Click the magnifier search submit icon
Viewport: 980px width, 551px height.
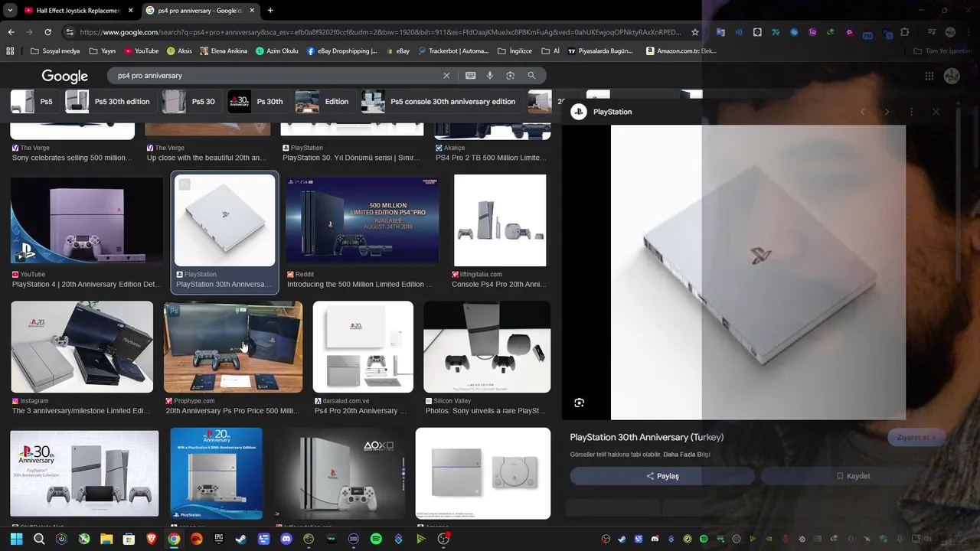[531, 76]
